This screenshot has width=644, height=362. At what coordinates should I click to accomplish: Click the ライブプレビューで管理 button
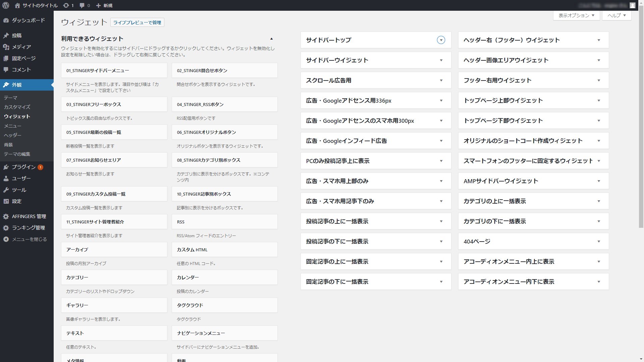point(137,22)
